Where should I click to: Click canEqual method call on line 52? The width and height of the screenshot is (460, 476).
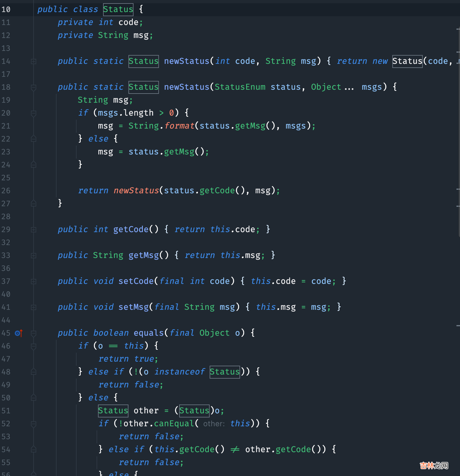[x=174, y=424]
